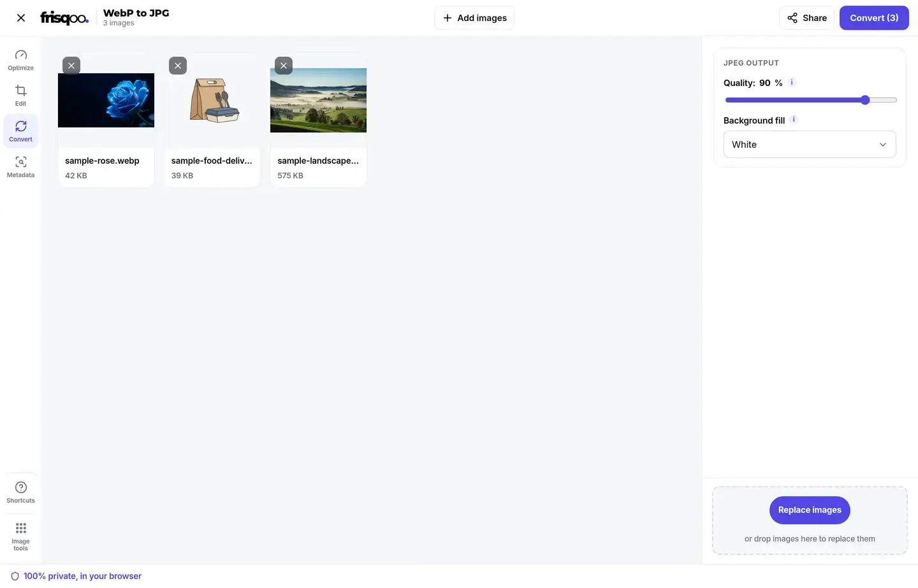Show keyboard Shortcuts help
Screen dimensions: 918x588
(21, 492)
